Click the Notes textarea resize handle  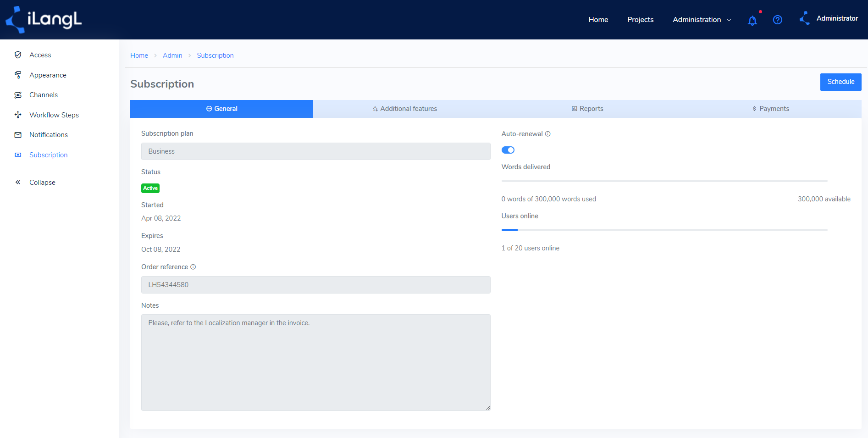(x=488, y=408)
